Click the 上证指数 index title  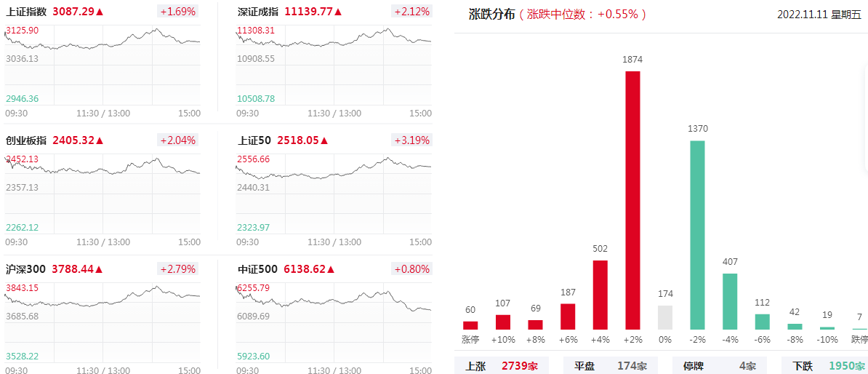[27, 10]
